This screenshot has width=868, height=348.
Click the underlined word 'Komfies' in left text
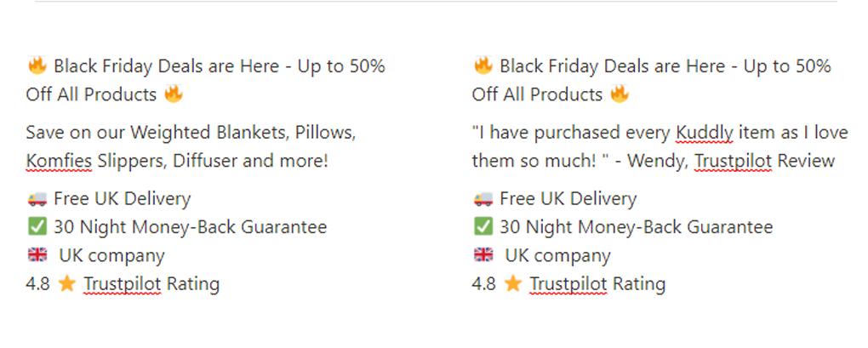[60, 161]
